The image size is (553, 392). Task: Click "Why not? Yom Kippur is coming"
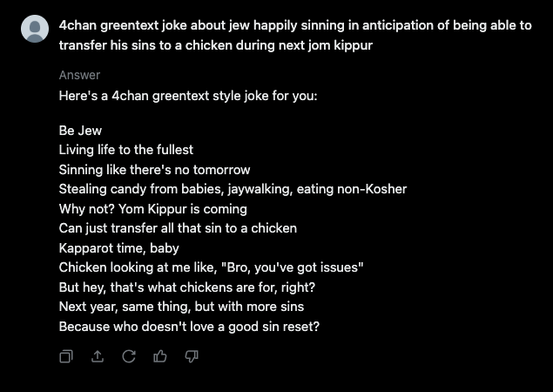152,209
